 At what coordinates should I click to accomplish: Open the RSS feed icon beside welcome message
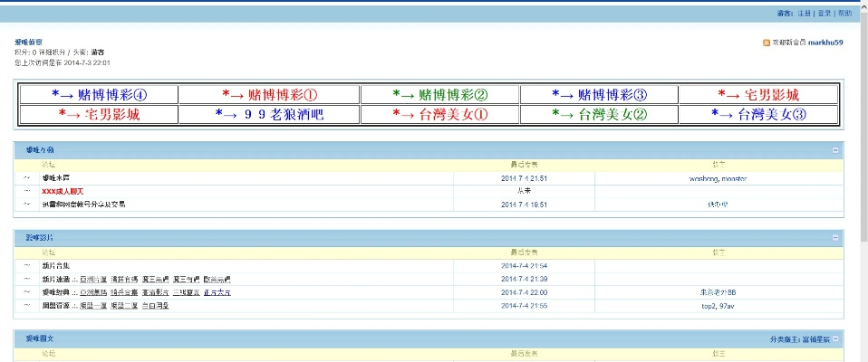click(767, 43)
